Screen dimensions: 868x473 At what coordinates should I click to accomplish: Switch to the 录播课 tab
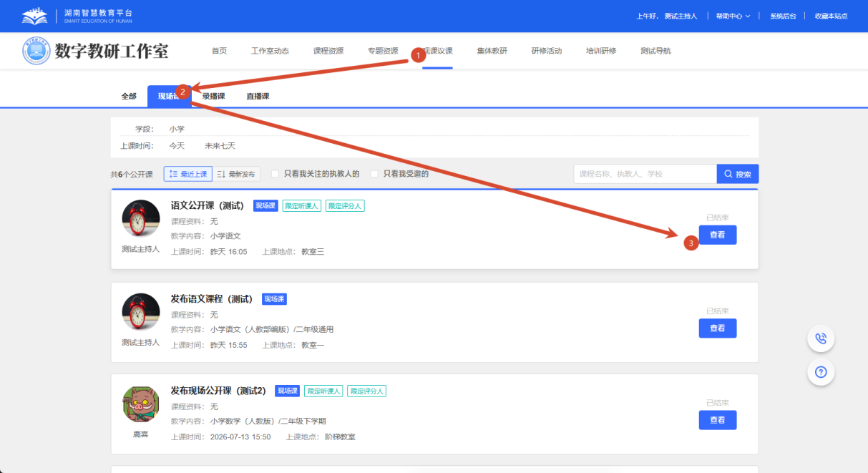[213, 96]
